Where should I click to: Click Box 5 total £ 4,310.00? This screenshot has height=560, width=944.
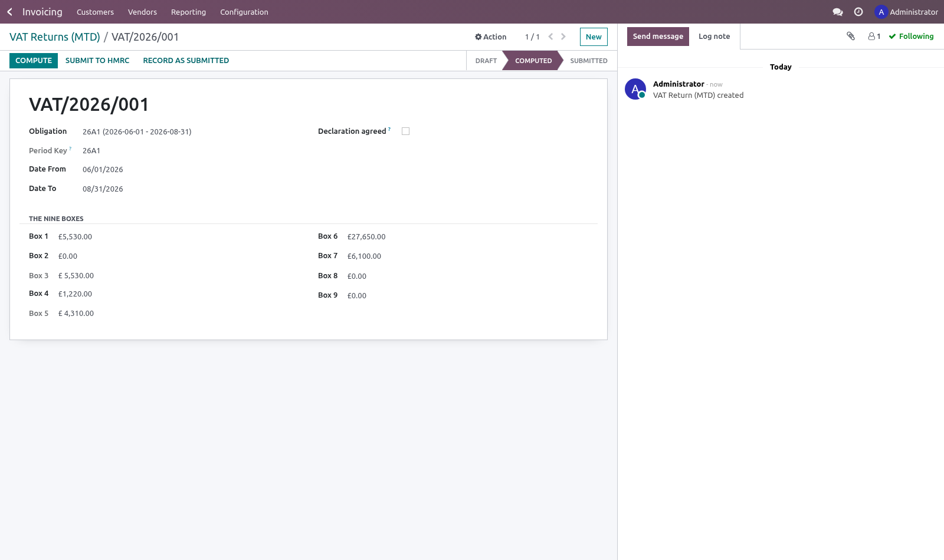pos(76,314)
